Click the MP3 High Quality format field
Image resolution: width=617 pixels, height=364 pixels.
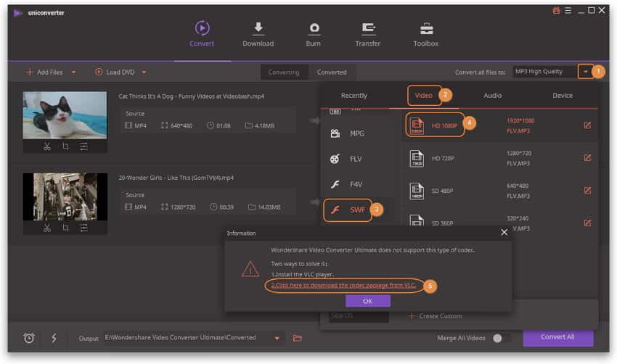pos(545,72)
